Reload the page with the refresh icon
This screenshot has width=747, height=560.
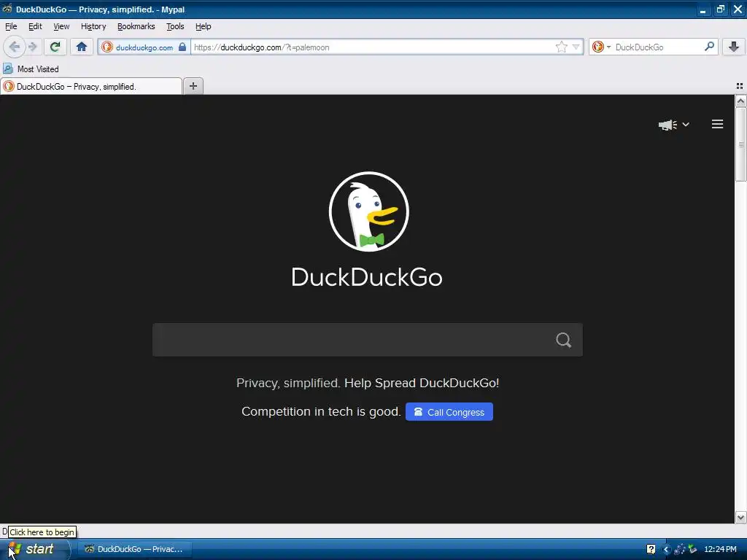(55, 47)
